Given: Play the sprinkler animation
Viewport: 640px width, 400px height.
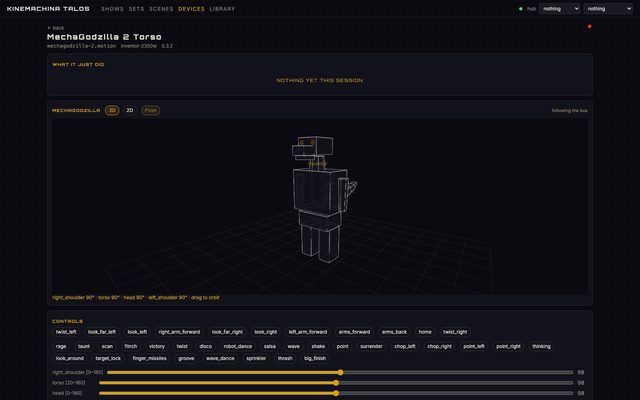Looking at the screenshot, I should (256, 358).
